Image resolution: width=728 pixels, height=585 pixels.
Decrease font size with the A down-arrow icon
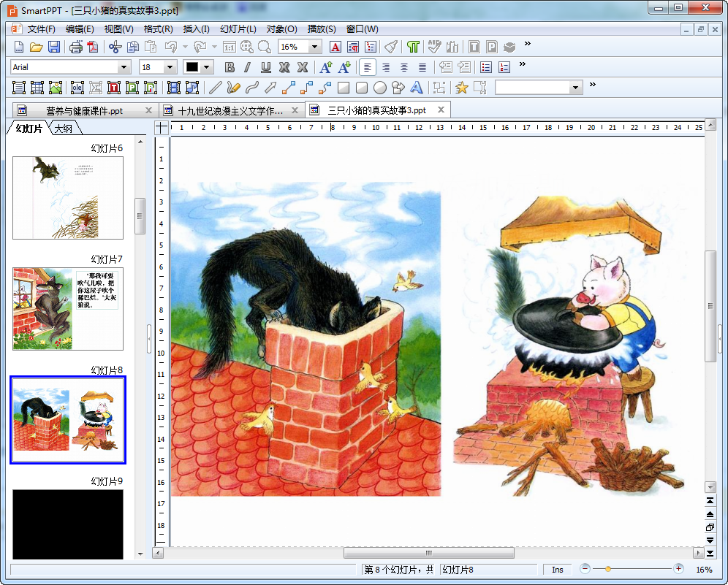tap(344, 67)
